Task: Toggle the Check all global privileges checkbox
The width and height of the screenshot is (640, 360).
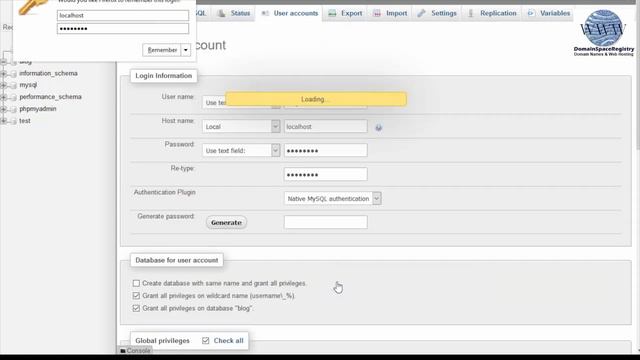Action: coord(206,340)
